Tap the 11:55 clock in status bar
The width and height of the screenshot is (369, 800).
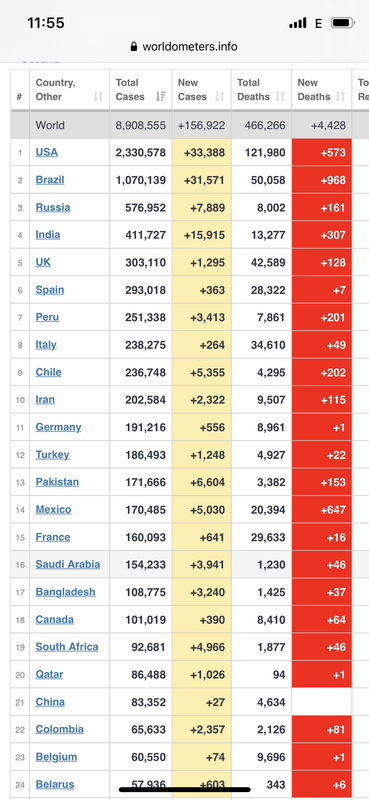(x=46, y=23)
